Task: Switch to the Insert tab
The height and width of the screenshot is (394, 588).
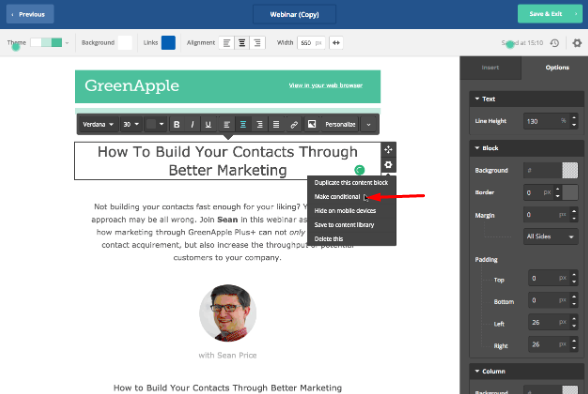Action: click(x=490, y=67)
